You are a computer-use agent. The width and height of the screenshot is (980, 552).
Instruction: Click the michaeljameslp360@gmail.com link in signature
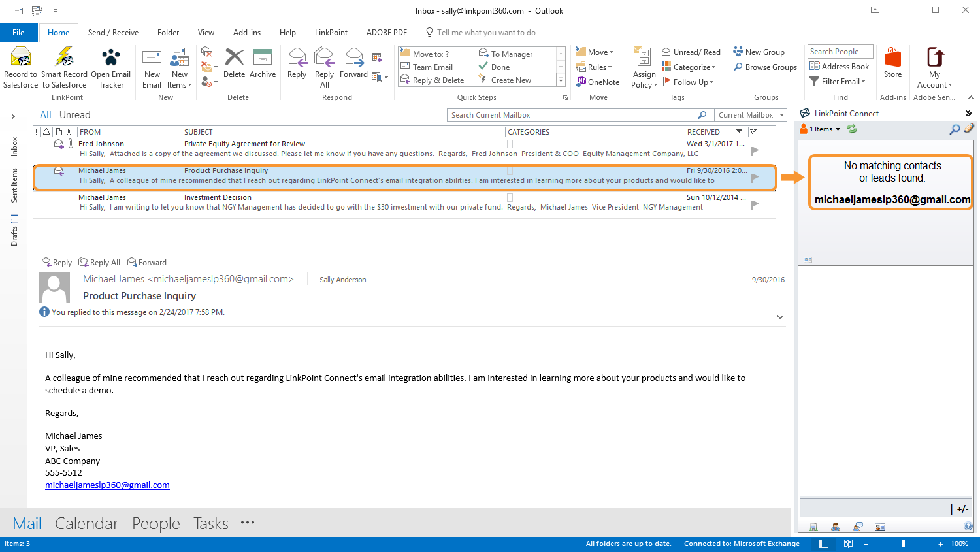pyautogui.click(x=107, y=485)
